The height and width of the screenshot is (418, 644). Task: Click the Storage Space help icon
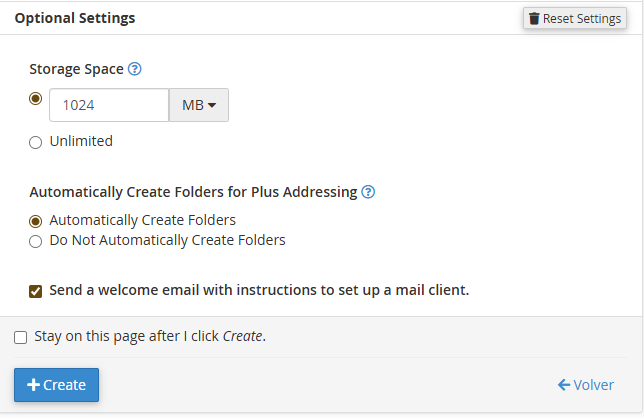[x=135, y=69]
